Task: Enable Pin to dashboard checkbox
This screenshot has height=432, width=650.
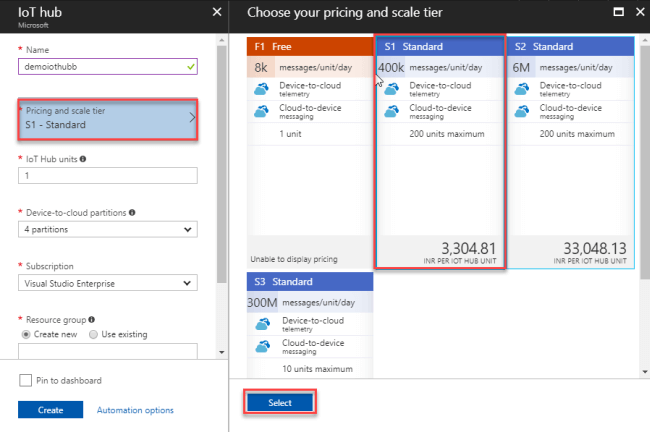Action: tap(25, 380)
